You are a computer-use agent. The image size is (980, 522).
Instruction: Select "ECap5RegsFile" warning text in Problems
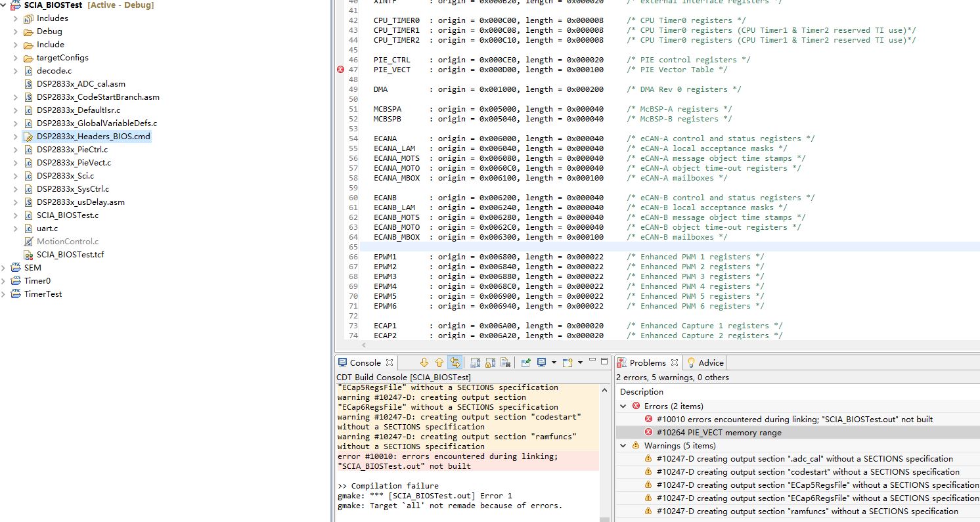coord(818,485)
